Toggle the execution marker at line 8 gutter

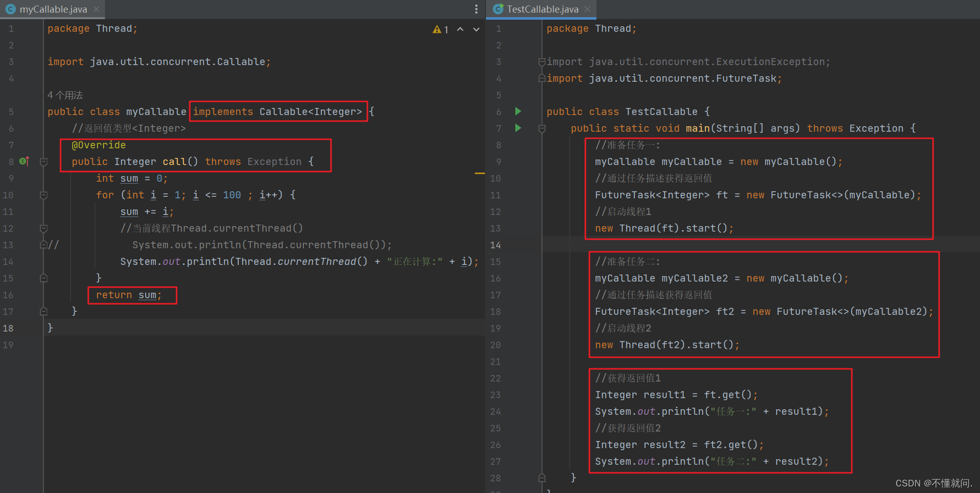(23, 161)
